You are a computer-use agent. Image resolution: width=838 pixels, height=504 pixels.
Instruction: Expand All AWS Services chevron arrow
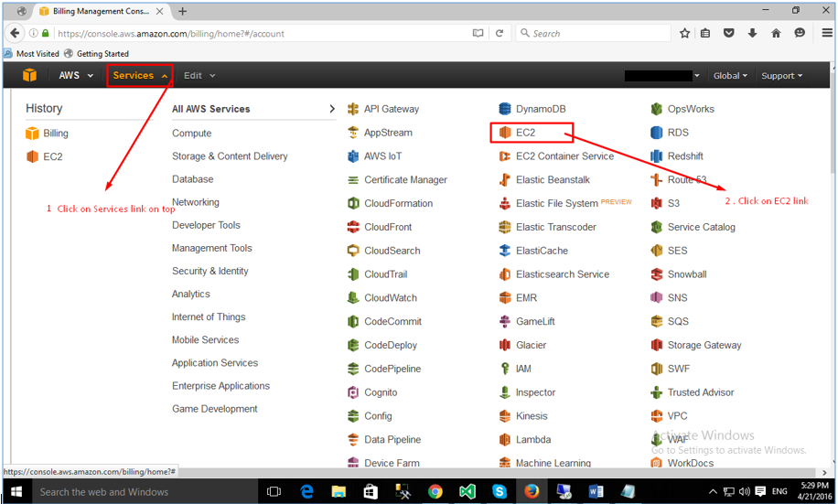pyautogui.click(x=332, y=109)
